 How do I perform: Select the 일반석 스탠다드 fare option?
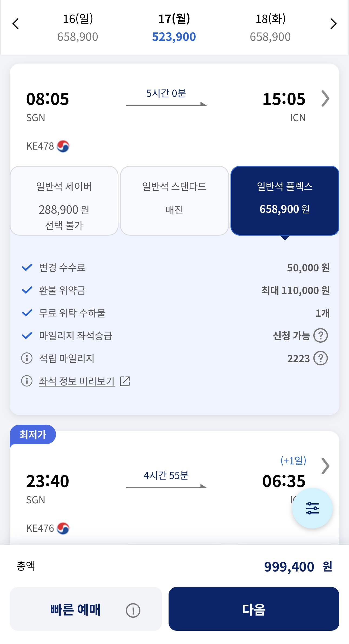pyautogui.click(x=174, y=201)
